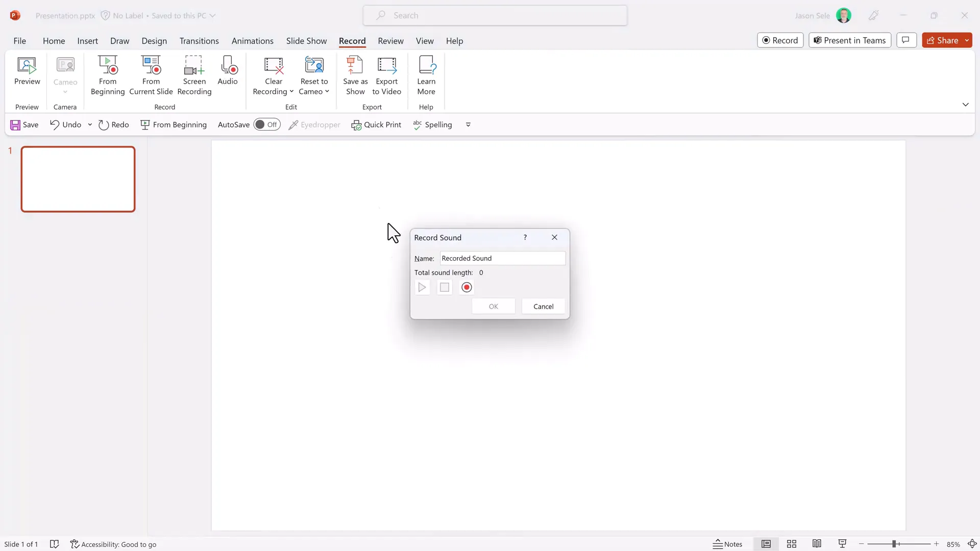Switch to the Insert tab
The width and height of the screenshot is (980, 551).
(x=87, y=41)
